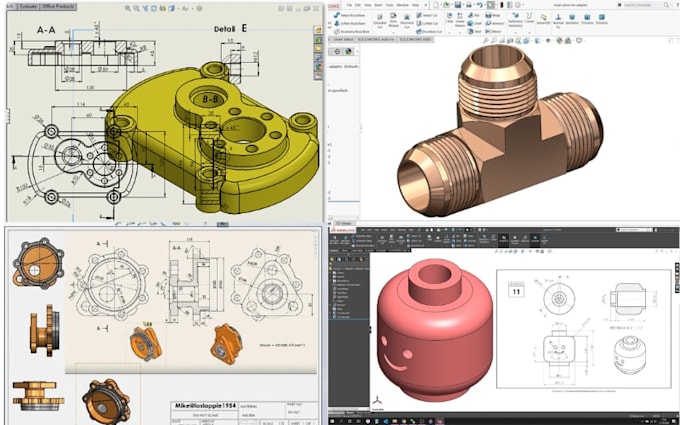Select Swept Boss/Base in top-right ribbon
The height and width of the screenshot is (425, 680).
coord(350,15)
